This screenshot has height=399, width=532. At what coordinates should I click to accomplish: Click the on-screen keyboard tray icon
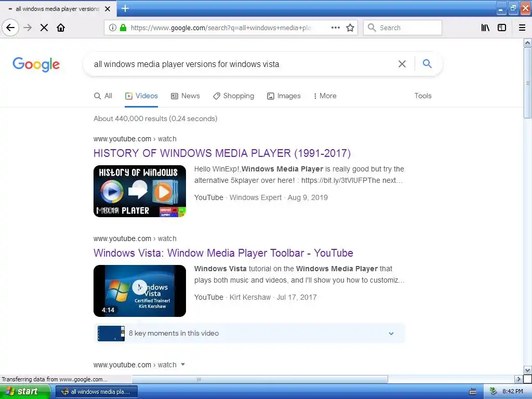(x=473, y=392)
